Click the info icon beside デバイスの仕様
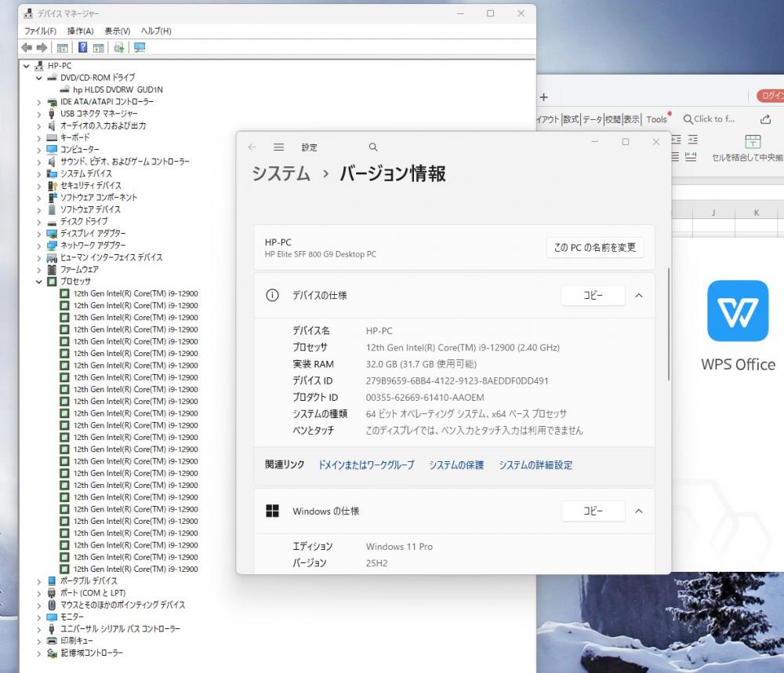Viewport: 784px width, 673px height. 273,295
